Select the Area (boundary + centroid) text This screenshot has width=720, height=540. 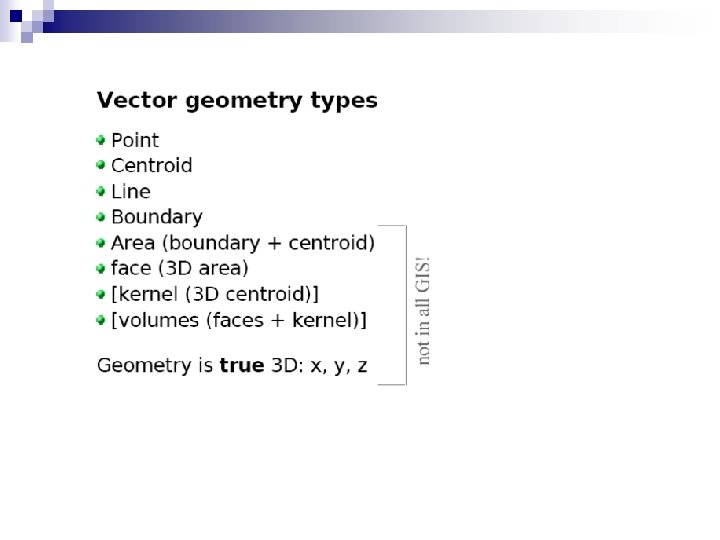pos(243,243)
